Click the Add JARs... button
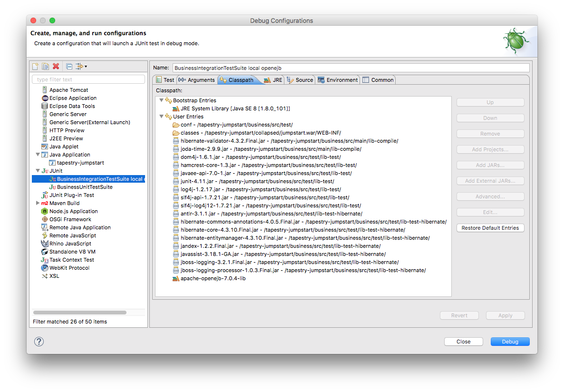 point(490,165)
